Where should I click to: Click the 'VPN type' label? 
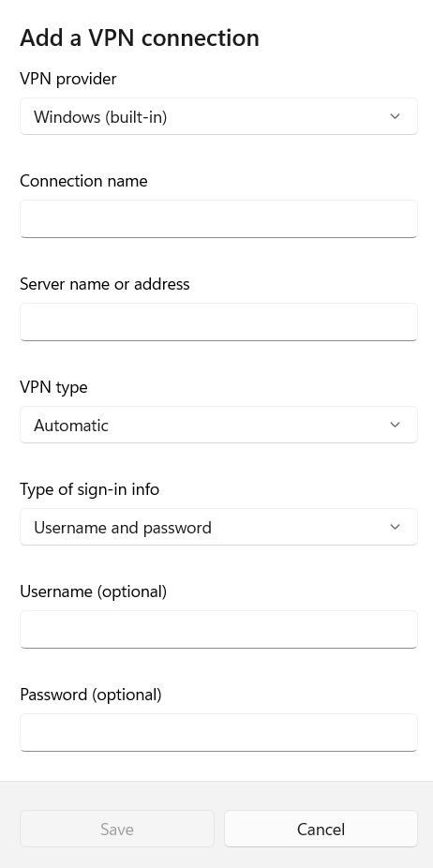(53, 387)
